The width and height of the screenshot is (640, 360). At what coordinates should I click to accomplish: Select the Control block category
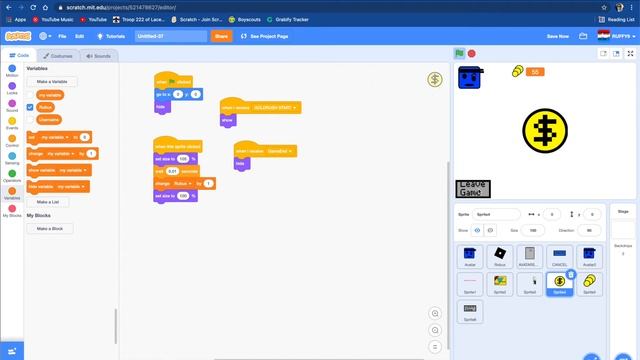click(x=12, y=141)
